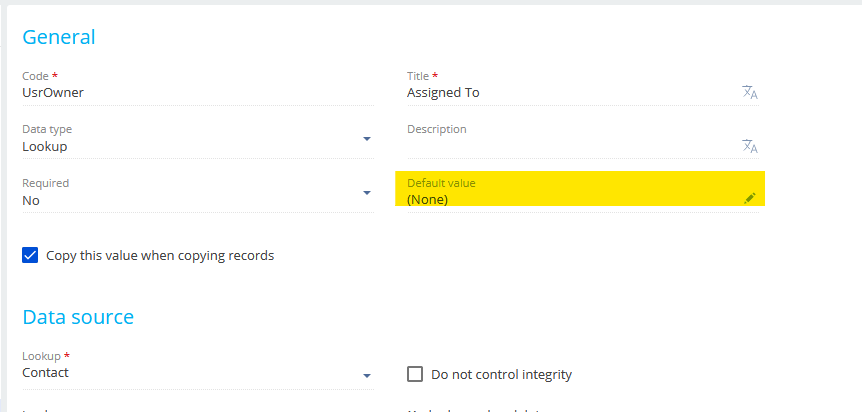This screenshot has width=862, height=412.
Task: Edit Default value with the pencil icon
Action: (750, 199)
